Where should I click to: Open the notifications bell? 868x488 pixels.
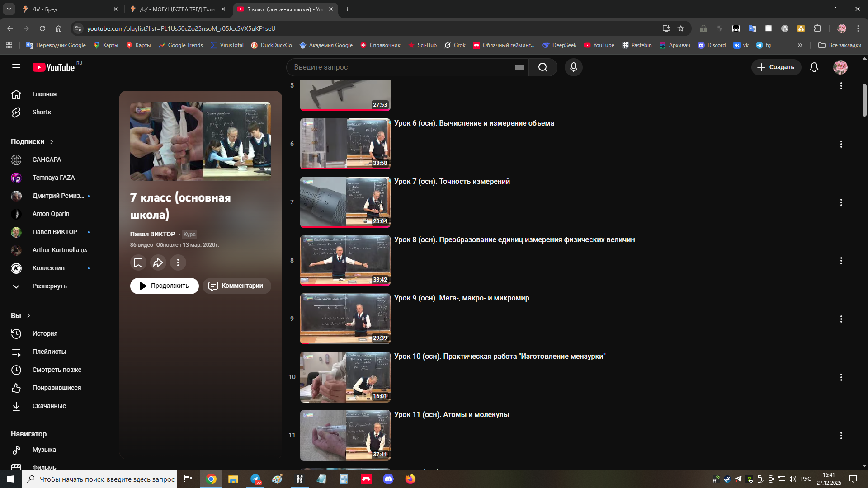pos(814,67)
